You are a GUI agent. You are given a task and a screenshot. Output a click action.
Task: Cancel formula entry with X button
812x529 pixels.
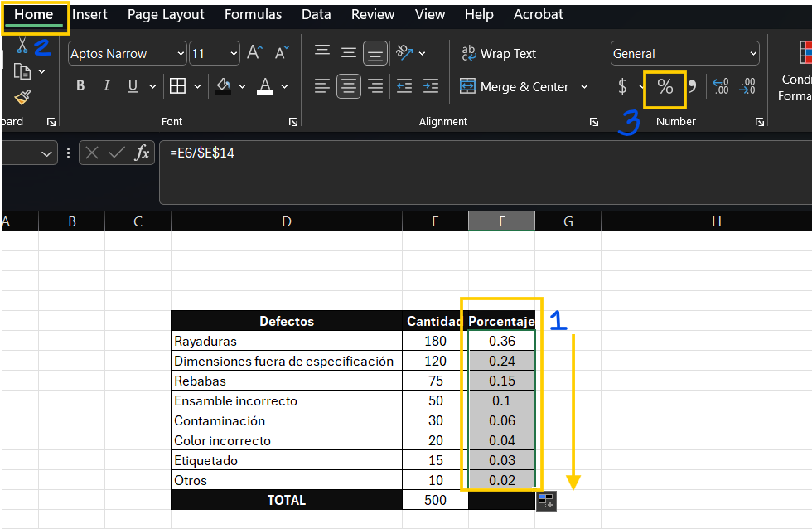pos(92,153)
